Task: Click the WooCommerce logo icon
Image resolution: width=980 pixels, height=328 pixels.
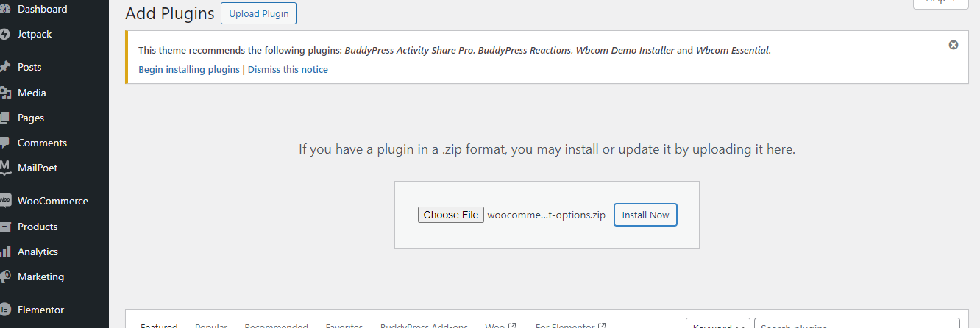Action: pos(5,201)
